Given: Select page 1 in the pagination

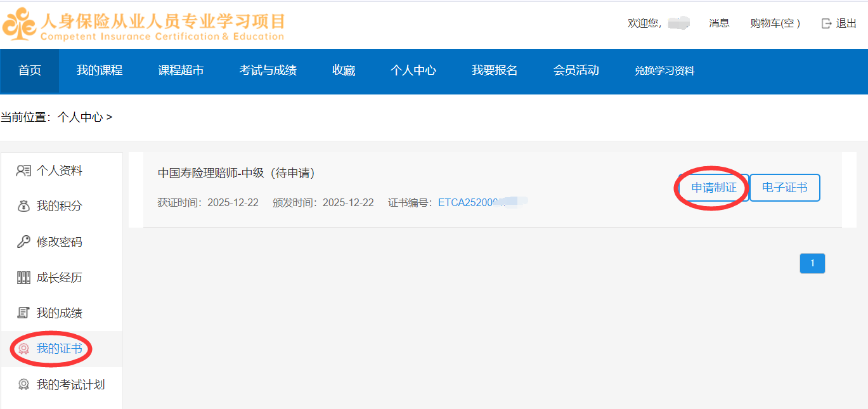Looking at the screenshot, I should tap(812, 263).
